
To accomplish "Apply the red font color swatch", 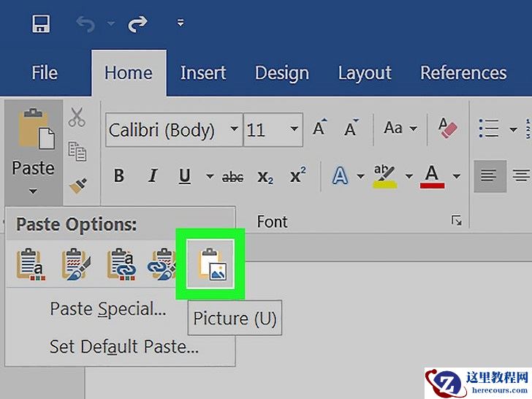I will pos(432,176).
